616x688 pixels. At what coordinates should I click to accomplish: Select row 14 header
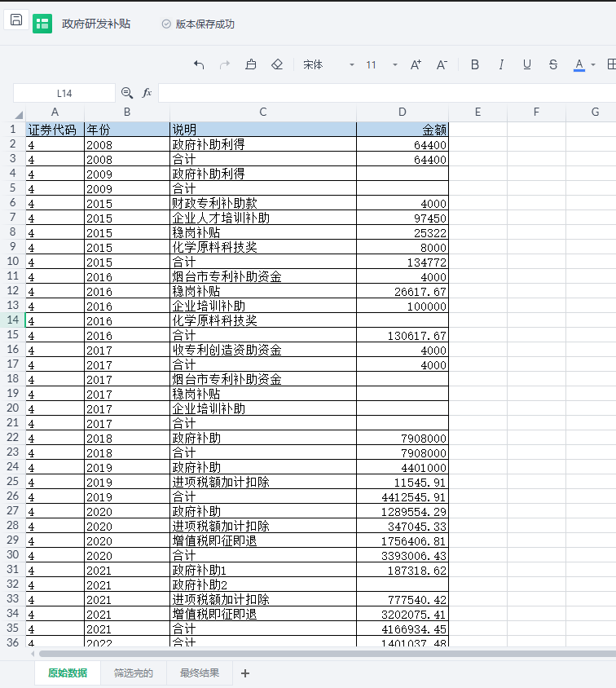13,320
